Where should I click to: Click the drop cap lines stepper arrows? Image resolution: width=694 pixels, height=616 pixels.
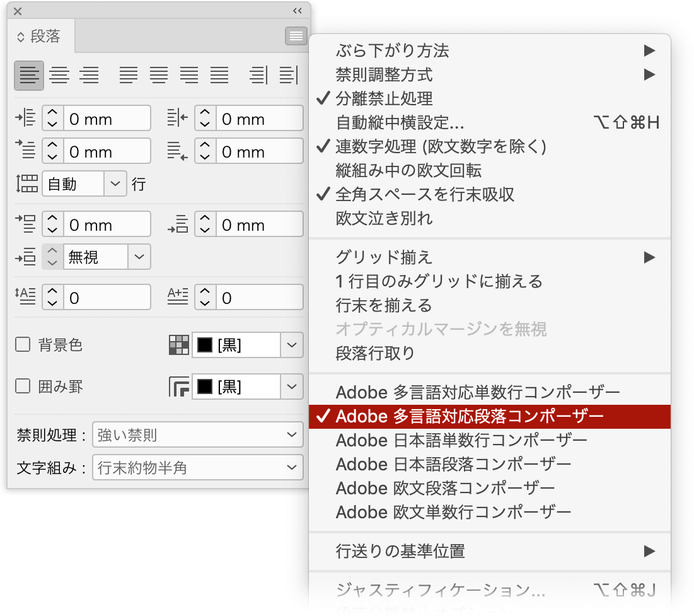pos(53,297)
